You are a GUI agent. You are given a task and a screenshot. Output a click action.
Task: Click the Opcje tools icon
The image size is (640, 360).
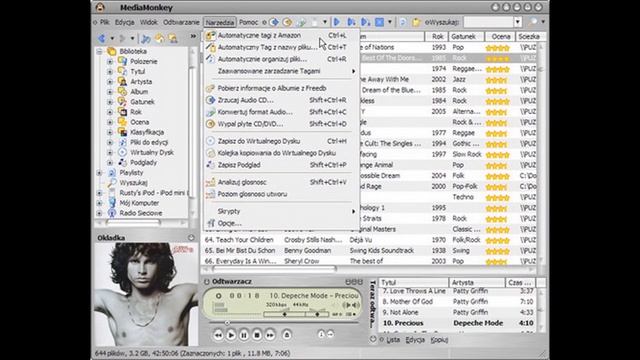[x=211, y=223]
